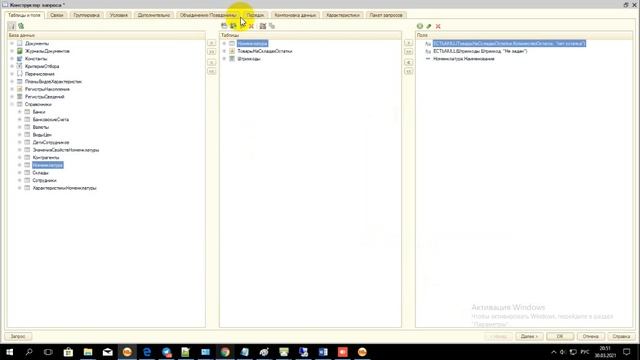
Task: Expand Контрагенты under Справочники
Action: [x=20, y=158]
